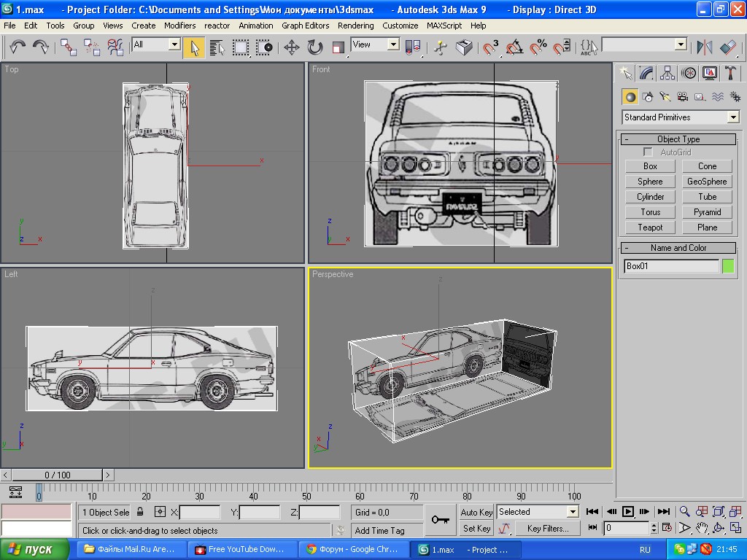Select the Helpers category icon
The height and width of the screenshot is (560, 747).
700,97
